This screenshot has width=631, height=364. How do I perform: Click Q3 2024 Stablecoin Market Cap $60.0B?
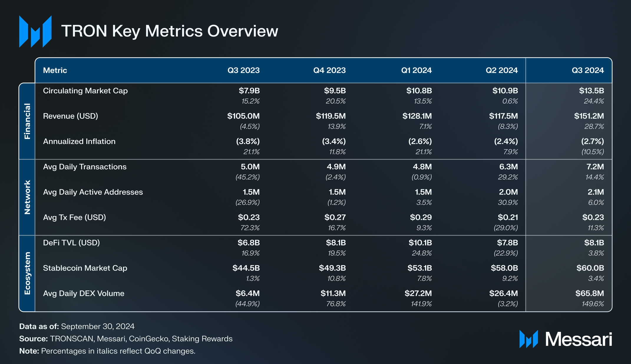tap(590, 268)
